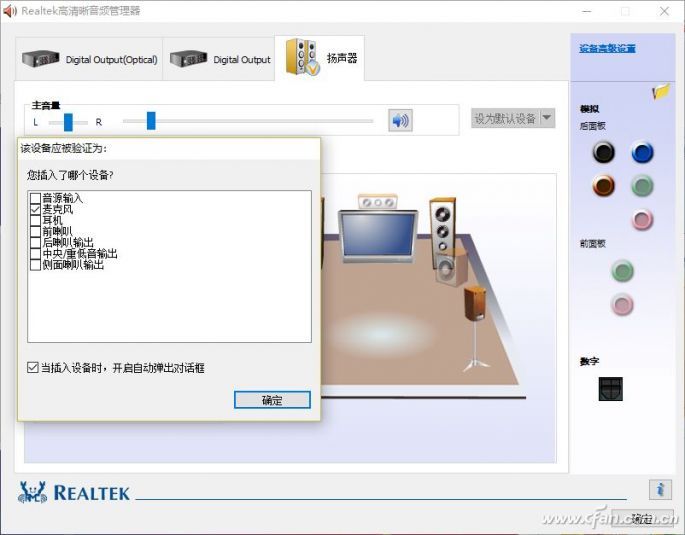Click the black rear panel jack

tap(603, 152)
